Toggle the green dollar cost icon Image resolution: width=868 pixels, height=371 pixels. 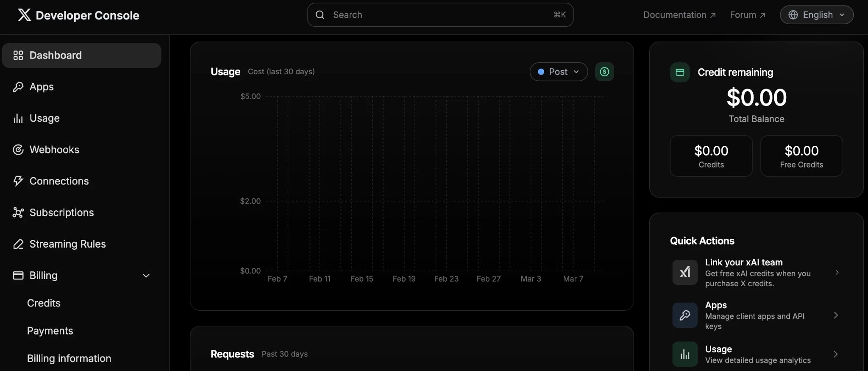click(x=604, y=72)
